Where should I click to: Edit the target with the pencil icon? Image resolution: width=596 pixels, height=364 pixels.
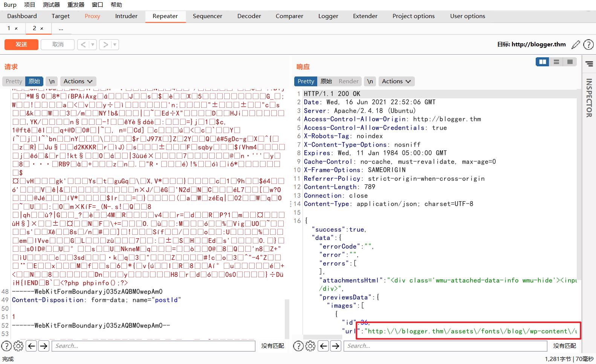pyautogui.click(x=576, y=44)
